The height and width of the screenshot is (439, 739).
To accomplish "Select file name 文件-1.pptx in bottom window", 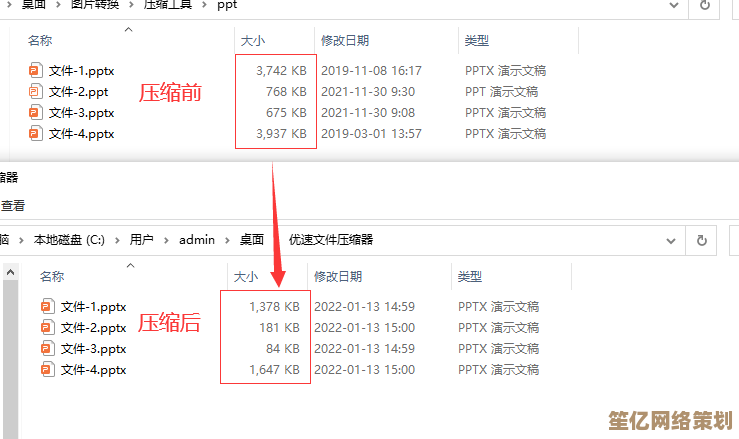I will tap(93, 307).
